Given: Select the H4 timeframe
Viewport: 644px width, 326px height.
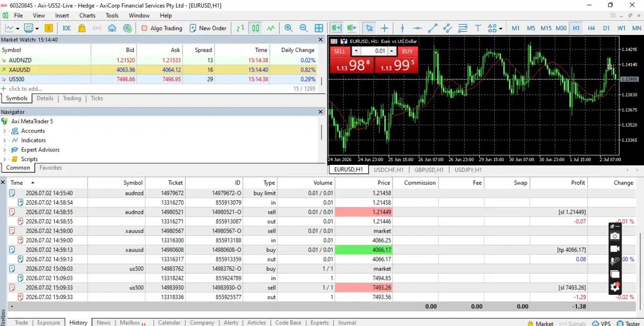Looking at the screenshot, I should pyautogui.click(x=591, y=28).
